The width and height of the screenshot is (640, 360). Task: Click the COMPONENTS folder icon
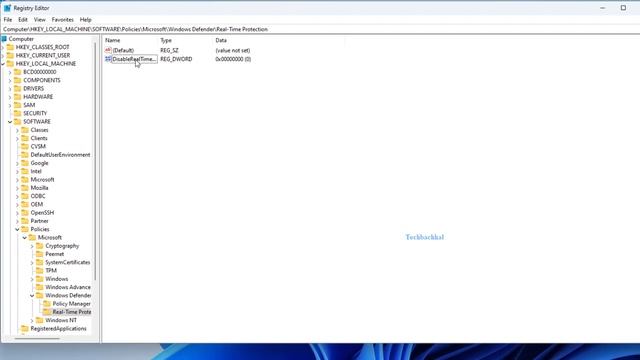pyautogui.click(x=18, y=80)
